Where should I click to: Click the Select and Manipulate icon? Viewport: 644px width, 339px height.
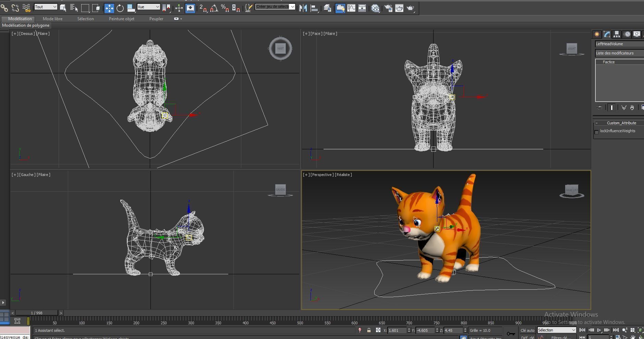click(x=179, y=8)
